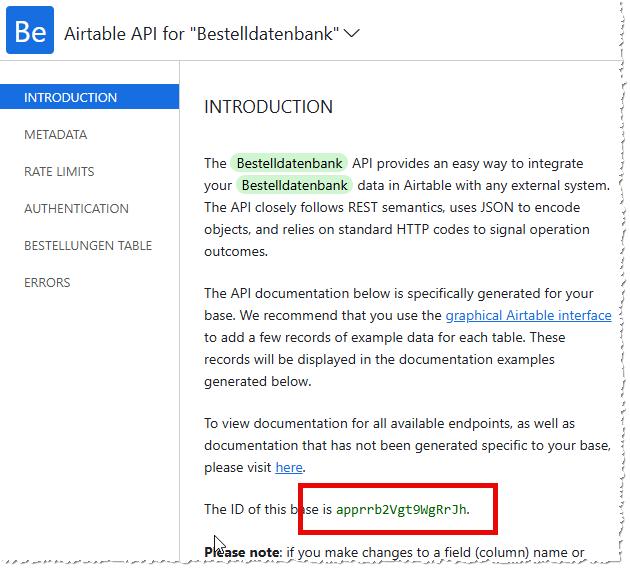The image size is (630, 570).
Task: Click the here link for all endpoints
Action: 288,467
